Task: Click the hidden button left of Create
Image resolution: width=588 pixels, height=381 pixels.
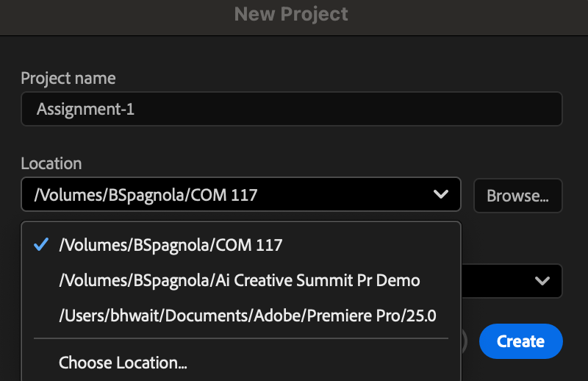Action: coord(465,341)
